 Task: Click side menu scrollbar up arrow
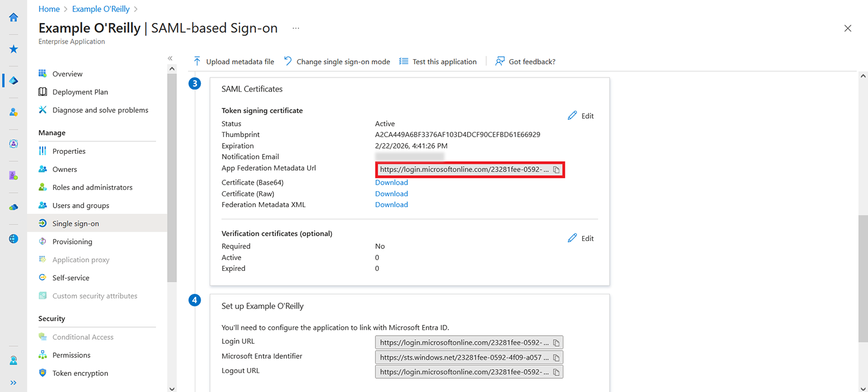click(172, 69)
